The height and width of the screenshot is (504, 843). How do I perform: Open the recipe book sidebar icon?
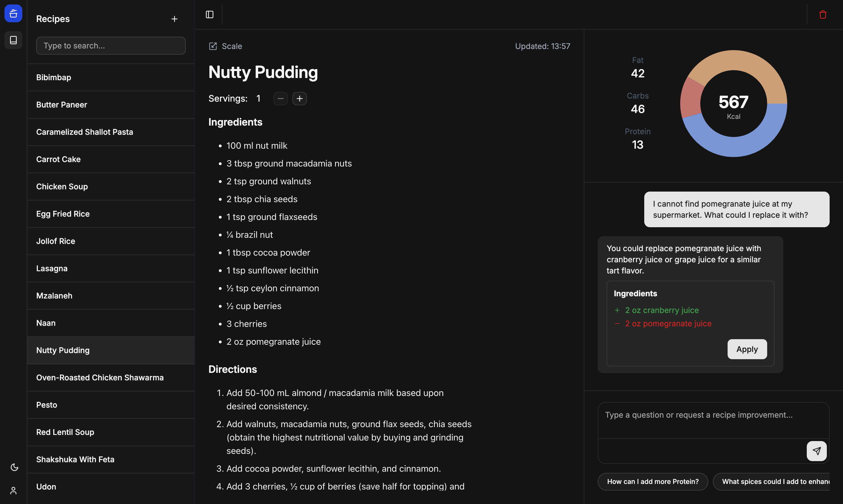tap(13, 40)
